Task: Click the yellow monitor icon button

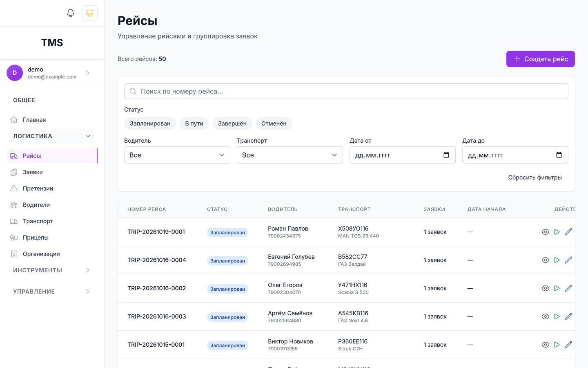Action: pyautogui.click(x=90, y=13)
